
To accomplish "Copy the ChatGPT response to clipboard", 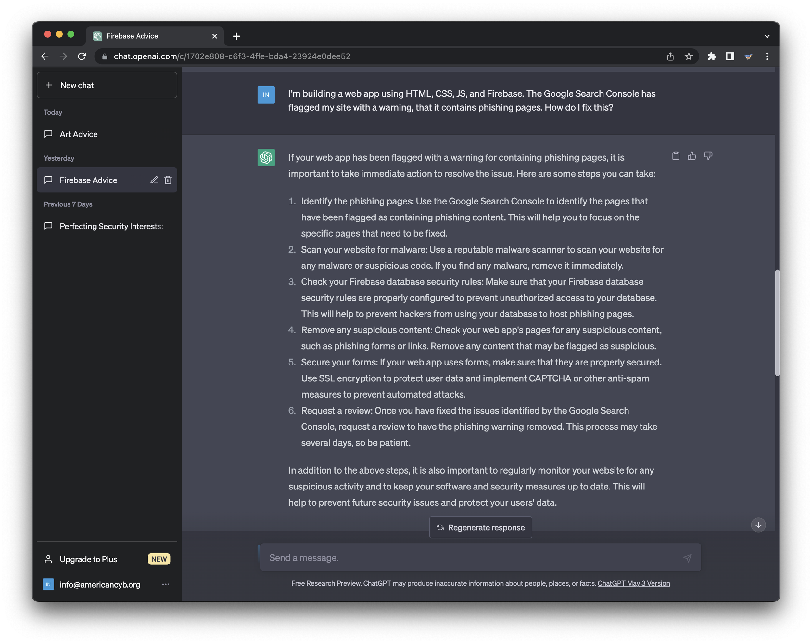I will point(676,156).
